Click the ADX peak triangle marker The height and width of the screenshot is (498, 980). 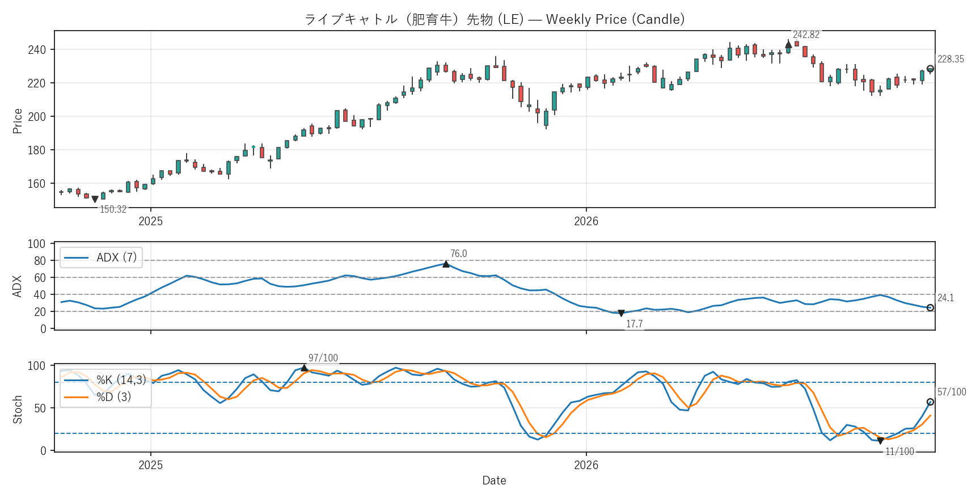point(446,264)
